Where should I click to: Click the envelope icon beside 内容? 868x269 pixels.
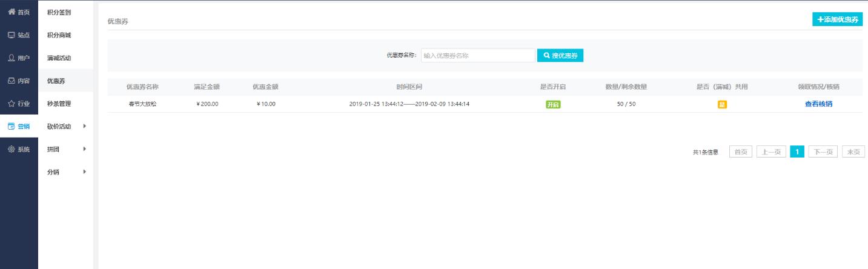11,81
